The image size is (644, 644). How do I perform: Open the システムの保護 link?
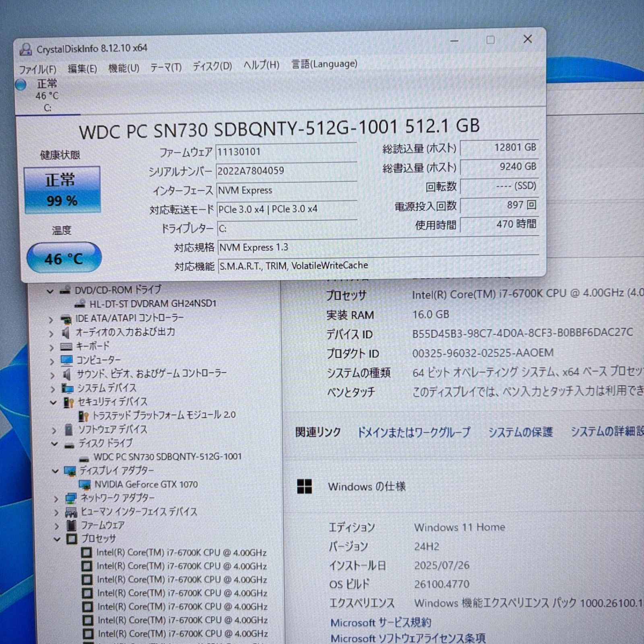(x=520, y=432)
